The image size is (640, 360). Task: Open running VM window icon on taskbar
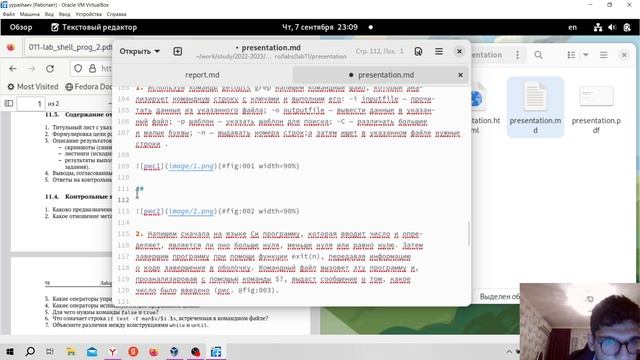(x=216, y=351)
